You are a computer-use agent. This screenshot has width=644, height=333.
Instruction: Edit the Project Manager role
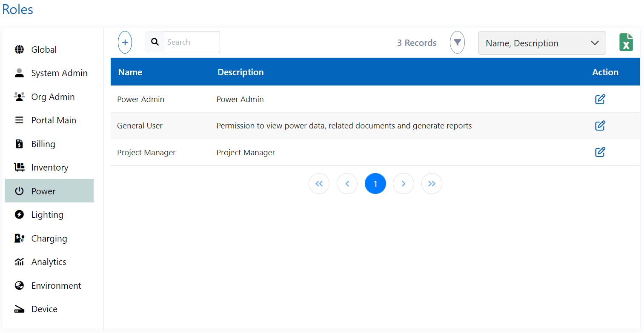tap(600, 152)
